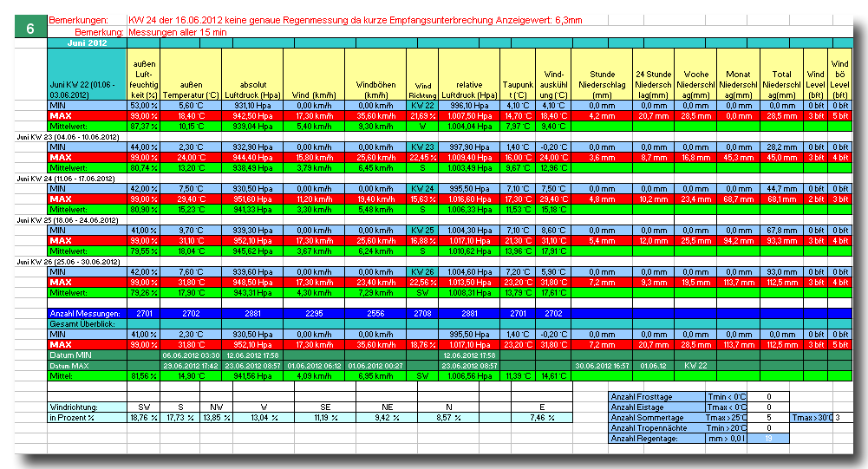Viewport: 868px width, 469px height.
Task: Select the Datum MIN 06.06.2012 03:30 cell
Action: 191,355
